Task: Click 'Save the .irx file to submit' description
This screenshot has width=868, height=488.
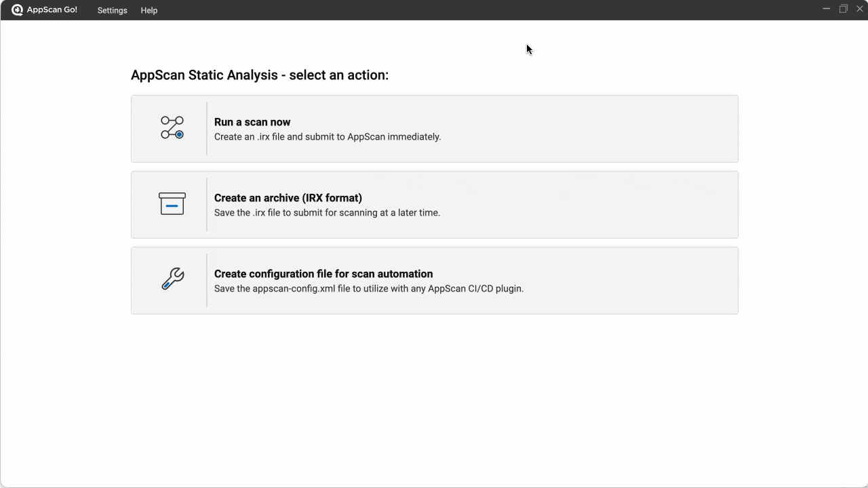Action: coord(327,213)
